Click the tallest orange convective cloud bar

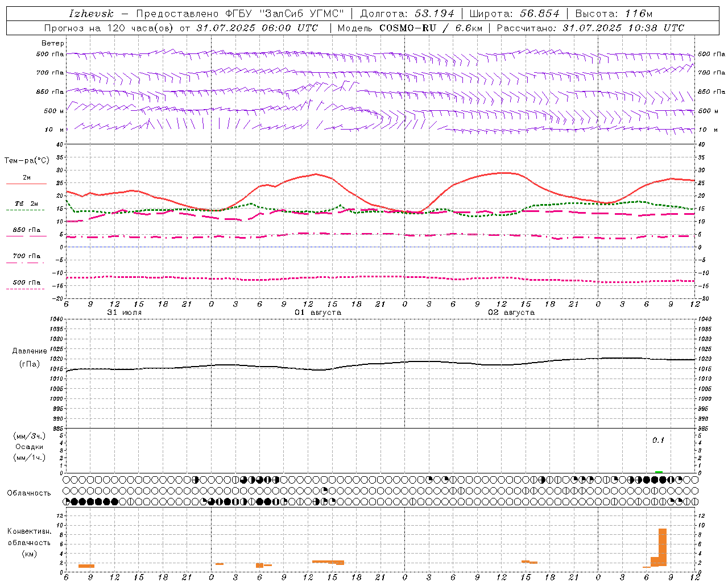[663, 547]
